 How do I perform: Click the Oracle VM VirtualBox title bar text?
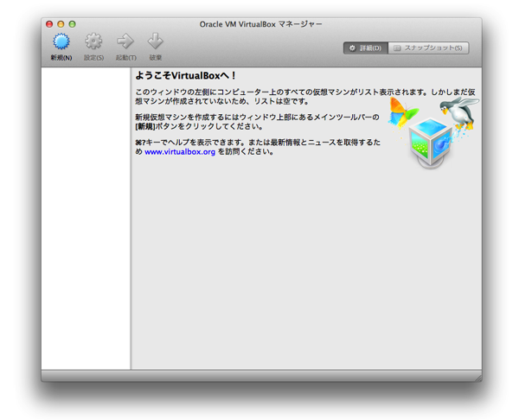[x=260, y=23]
